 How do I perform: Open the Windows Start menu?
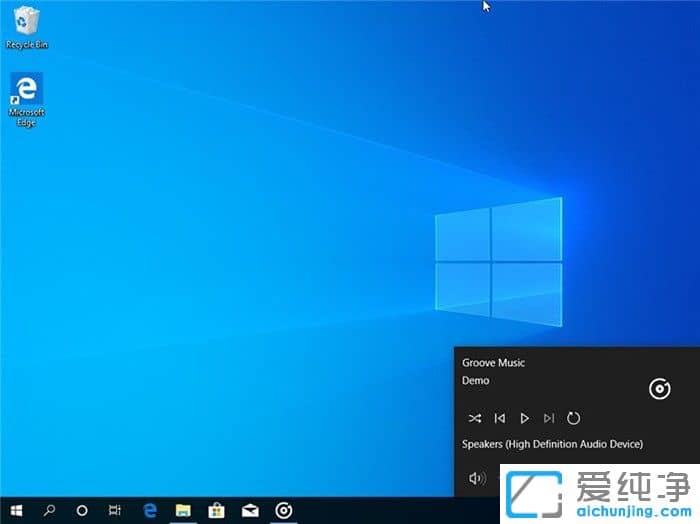(16, 510)
